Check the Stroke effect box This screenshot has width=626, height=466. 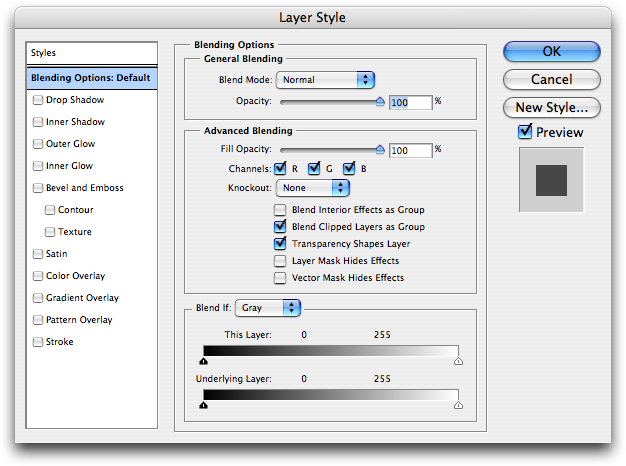38,342
